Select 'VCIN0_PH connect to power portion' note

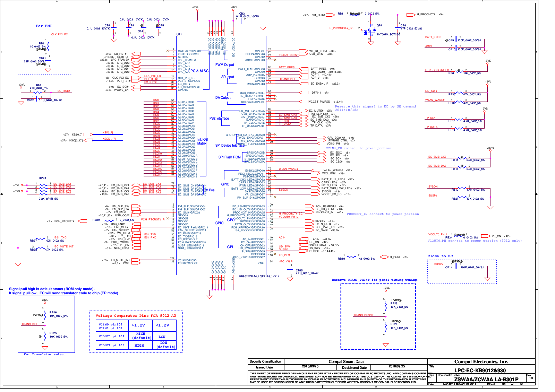(x=358, y=148)
